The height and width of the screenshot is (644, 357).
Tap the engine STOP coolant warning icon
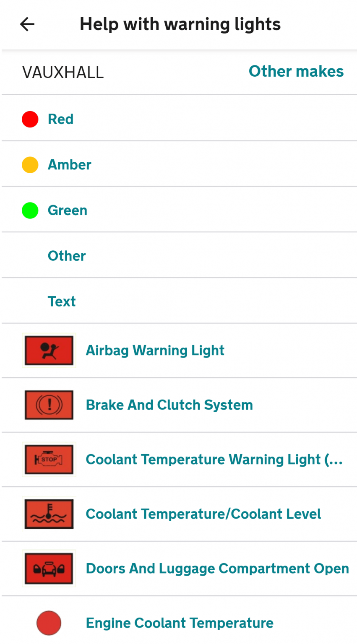(49, 460)
